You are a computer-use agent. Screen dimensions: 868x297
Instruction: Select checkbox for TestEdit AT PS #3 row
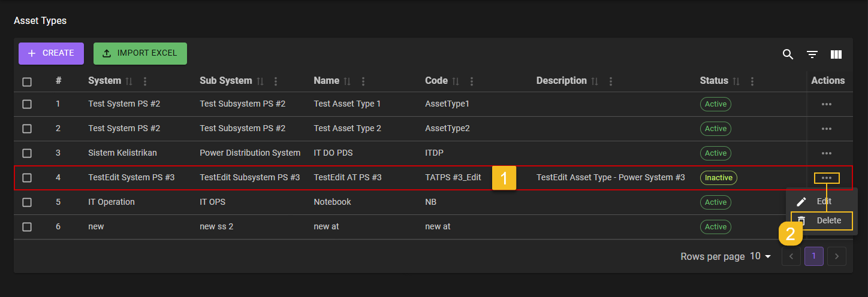pos(27,178)
